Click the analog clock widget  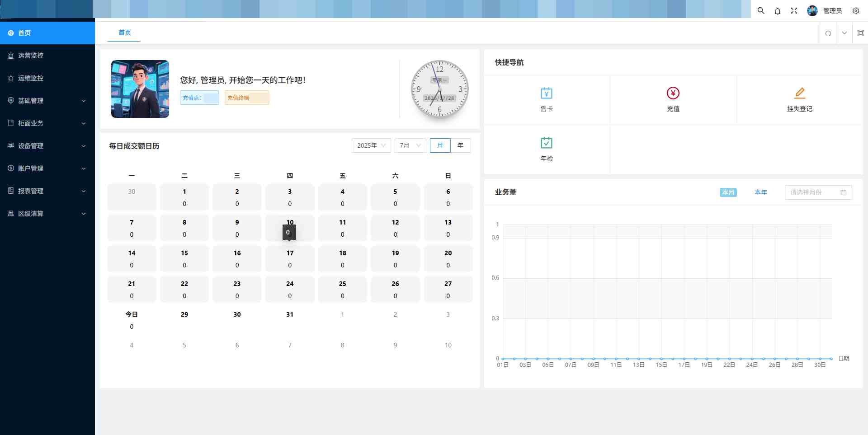[x=439, y=89]
